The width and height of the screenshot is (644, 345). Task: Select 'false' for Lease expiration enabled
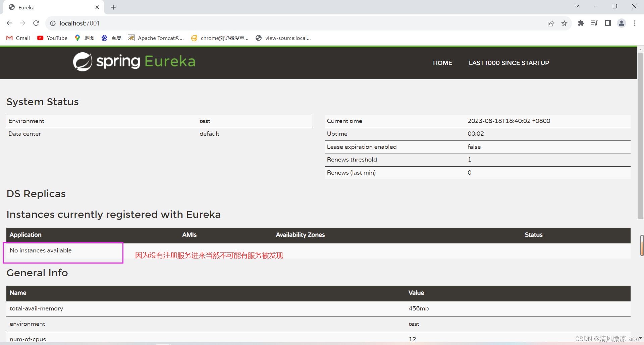click(474, 147)
